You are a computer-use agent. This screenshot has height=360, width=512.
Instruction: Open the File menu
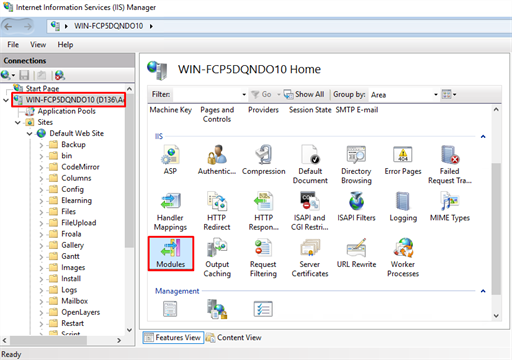coord(13,45)
